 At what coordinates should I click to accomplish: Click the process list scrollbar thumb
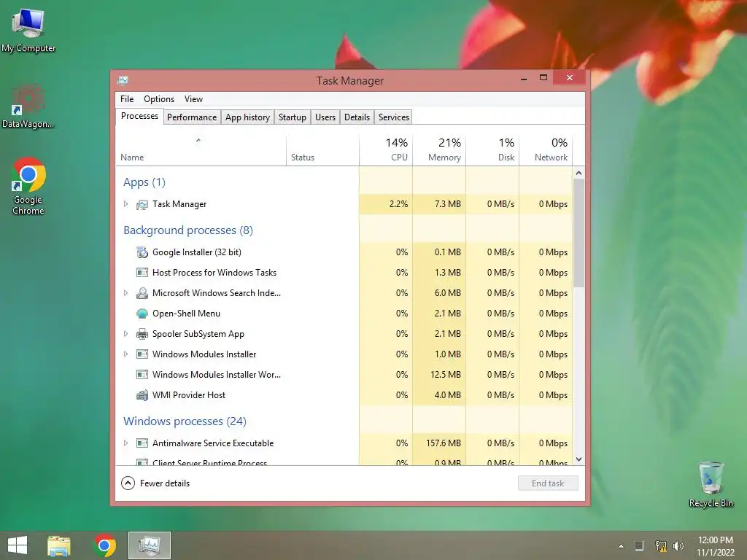[578, 233]
